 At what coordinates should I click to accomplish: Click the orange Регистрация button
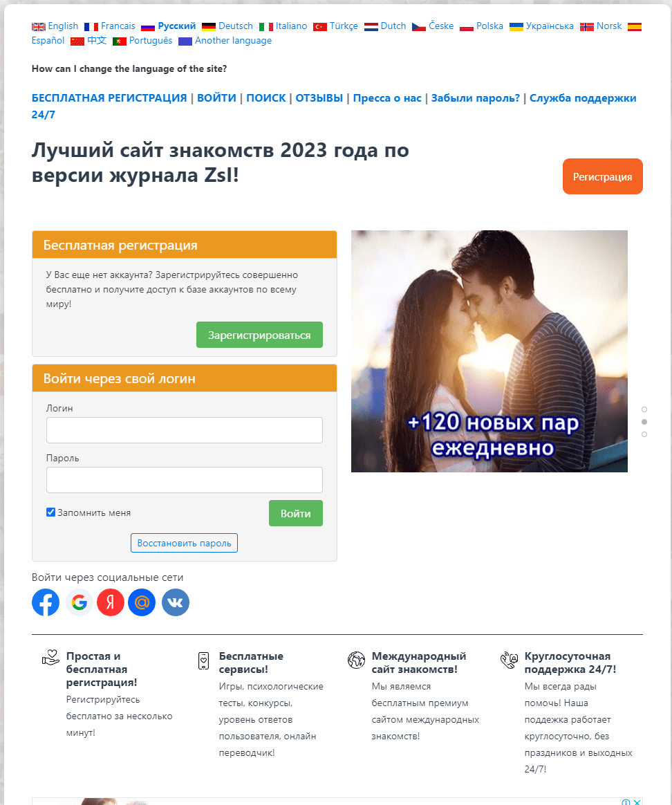coord(603,176)
